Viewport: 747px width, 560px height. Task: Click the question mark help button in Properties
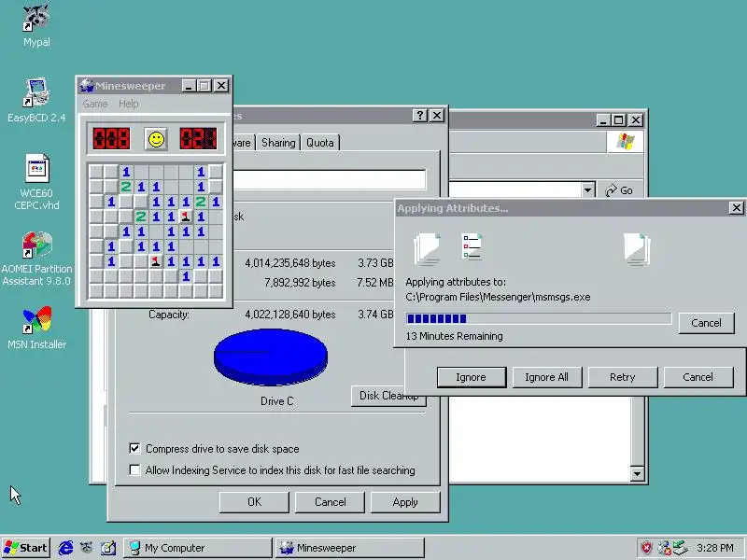419,116
